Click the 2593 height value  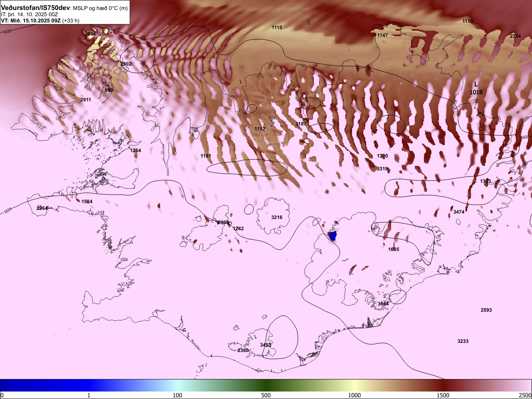click(x=486, y=310)
